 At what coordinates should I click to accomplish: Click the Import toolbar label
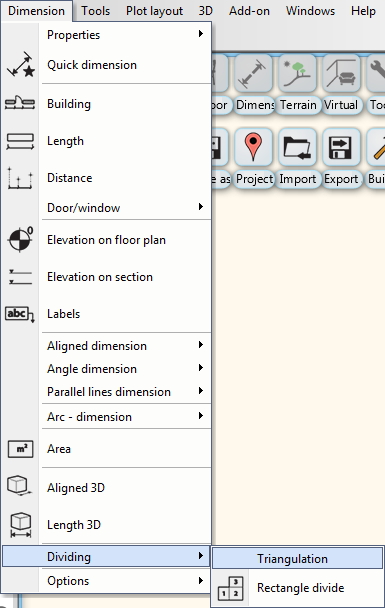pyautogui.click(x=297, y=179)
